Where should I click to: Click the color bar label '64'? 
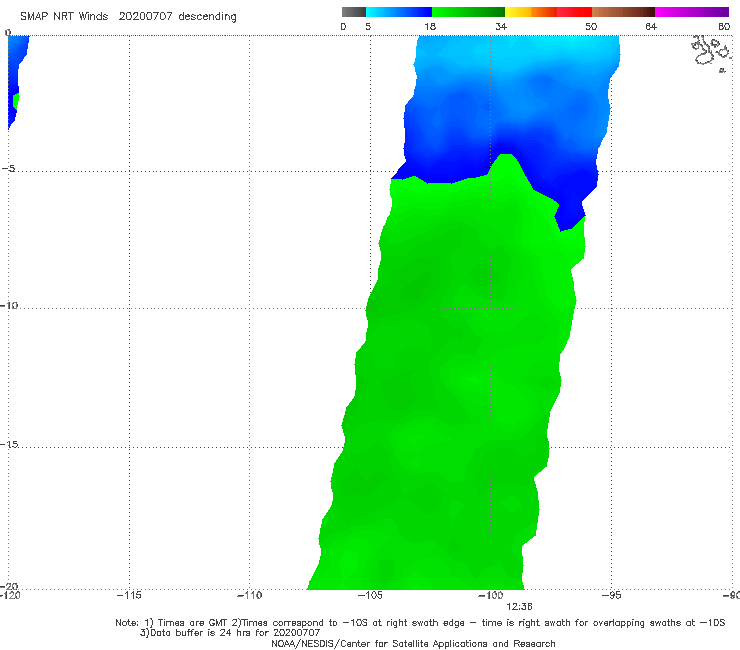click(x=651, y=27)
